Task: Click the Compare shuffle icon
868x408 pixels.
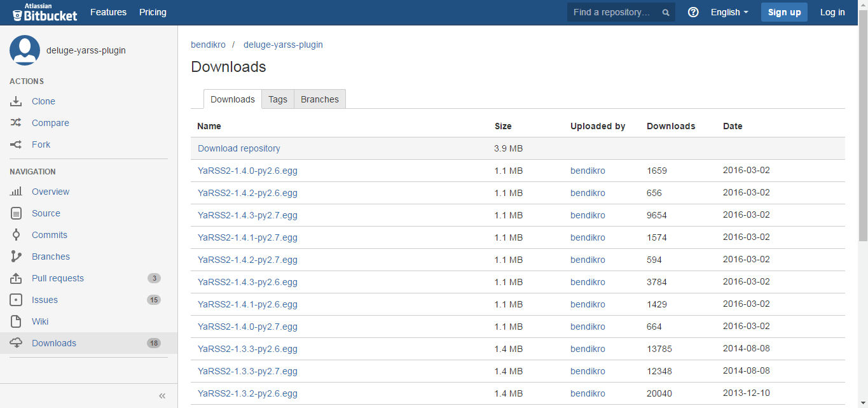Action: click(16, 123)
